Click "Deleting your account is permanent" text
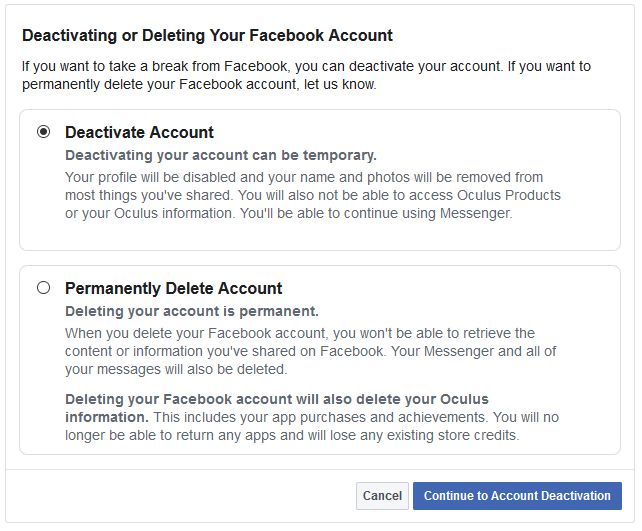642x531 pixels. click(191, 311)
